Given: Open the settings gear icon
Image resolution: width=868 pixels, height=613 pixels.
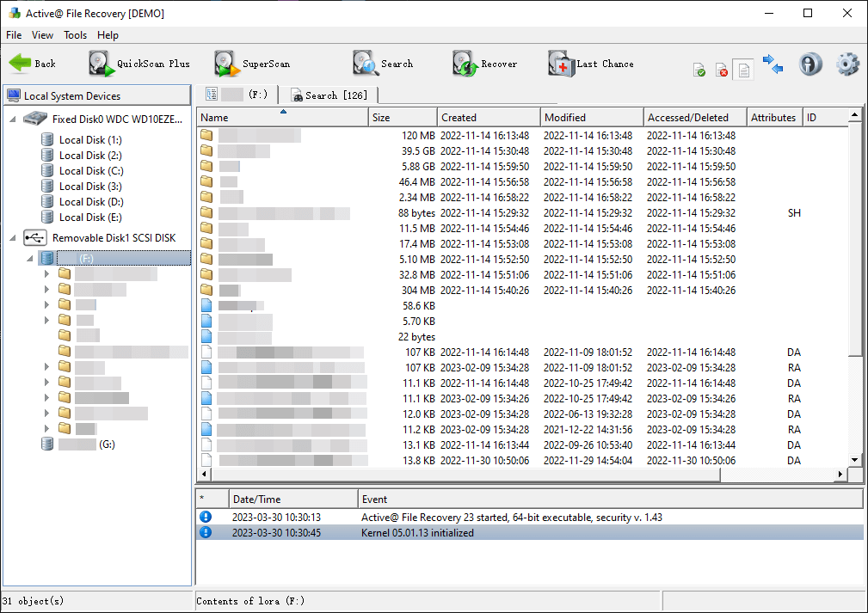Looking at the screenshot, I should point(847,64).
